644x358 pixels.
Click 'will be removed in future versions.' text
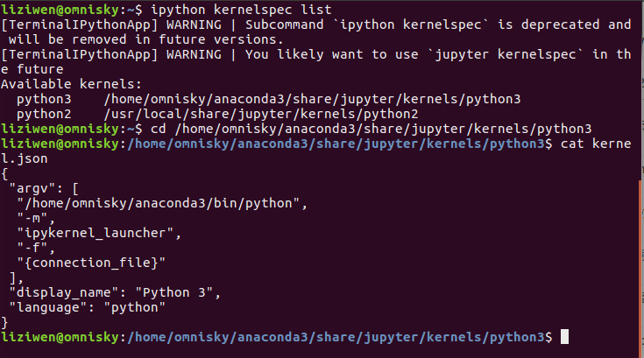click(145, 39)
